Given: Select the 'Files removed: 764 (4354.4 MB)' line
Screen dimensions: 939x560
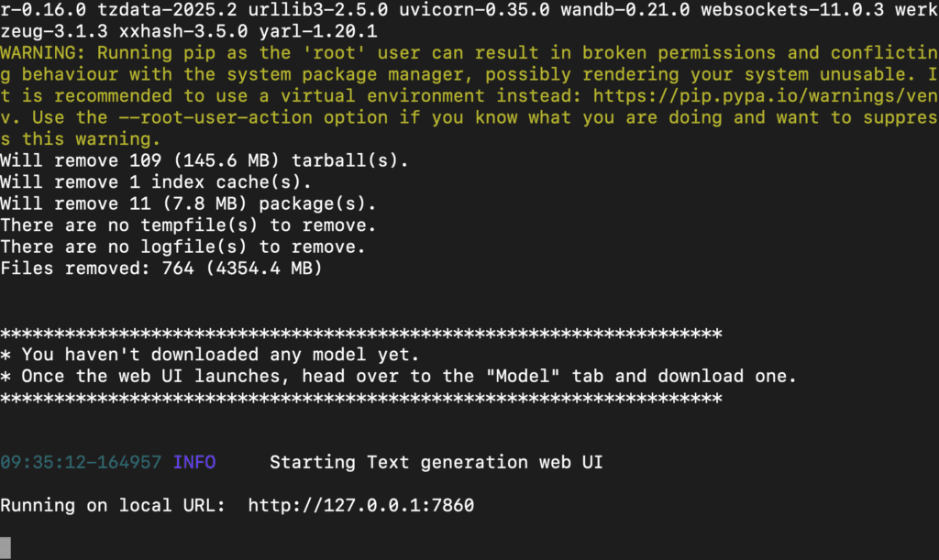Looking at the screenshot, I should (161, 268).
